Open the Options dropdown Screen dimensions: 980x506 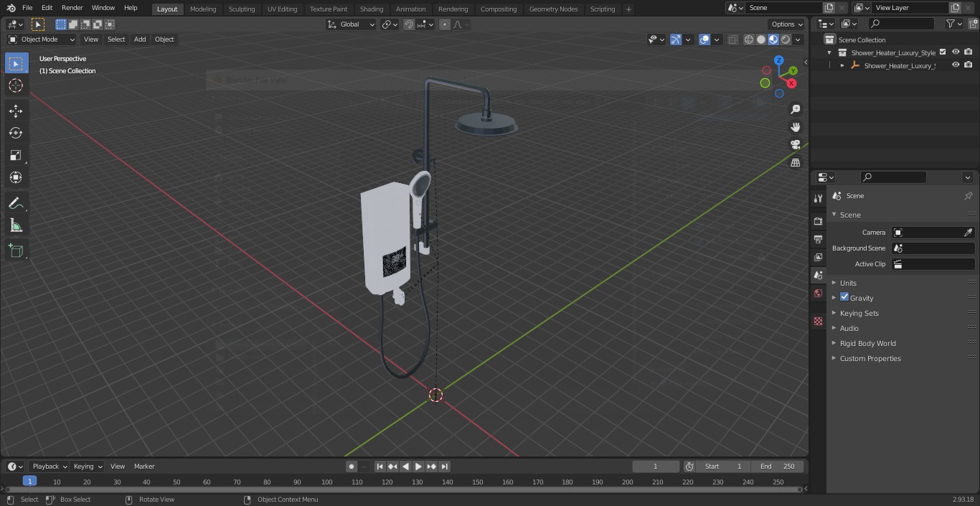pyautogui.click(x=787, y=24)
